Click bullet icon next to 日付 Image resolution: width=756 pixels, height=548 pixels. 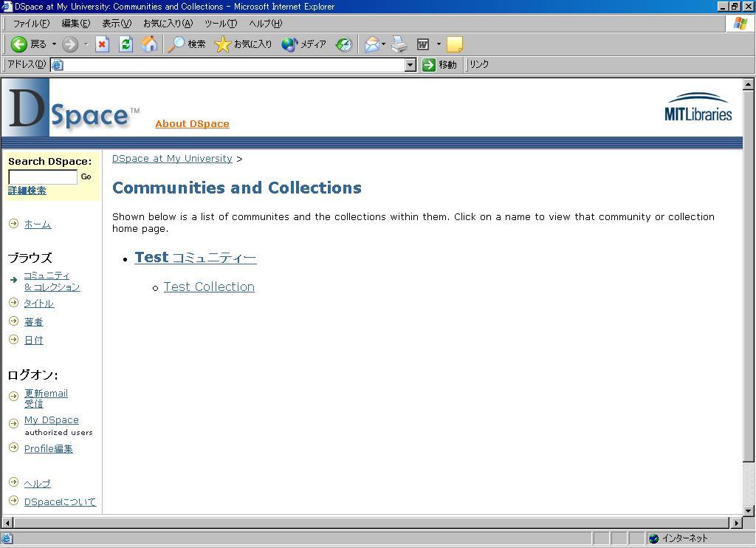click(x=13, y=339)
